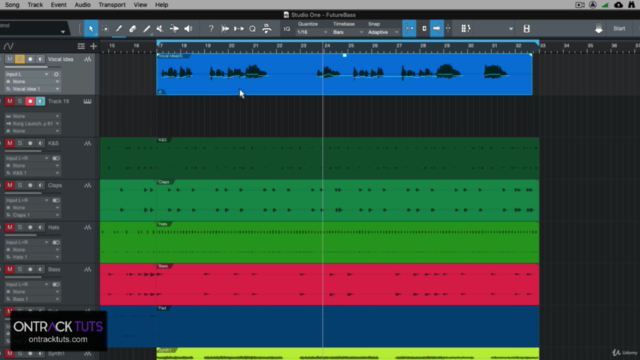Open the track list icon above tracks

(x=81, y=46)
